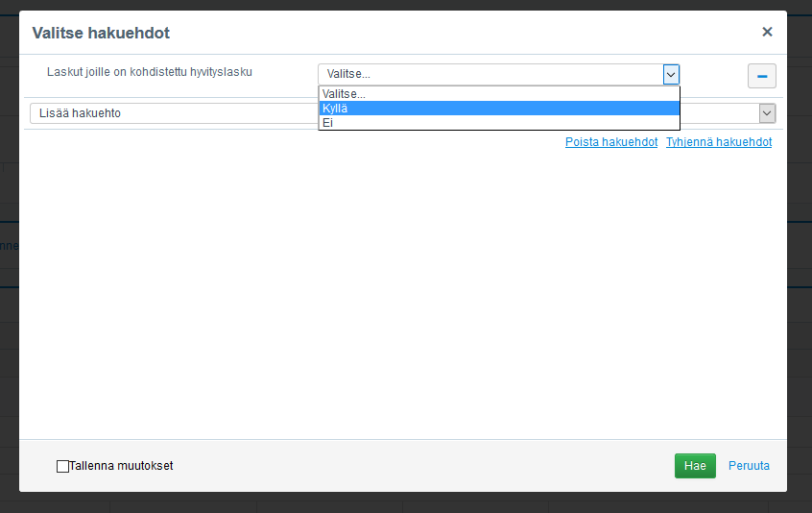The height and width of the screenshot is (513, 812).
Task: Pick the Valitse... placeholder option in list
Action: coord(499,94)
